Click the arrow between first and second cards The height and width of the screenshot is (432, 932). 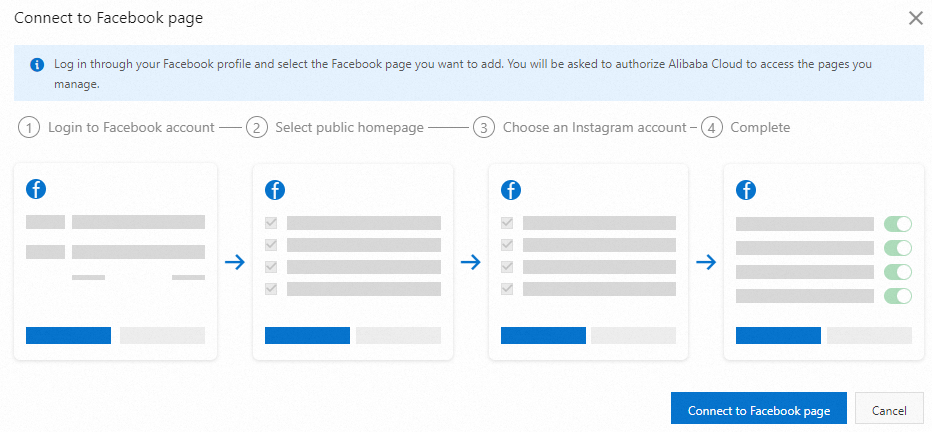(x=235, y=263)
